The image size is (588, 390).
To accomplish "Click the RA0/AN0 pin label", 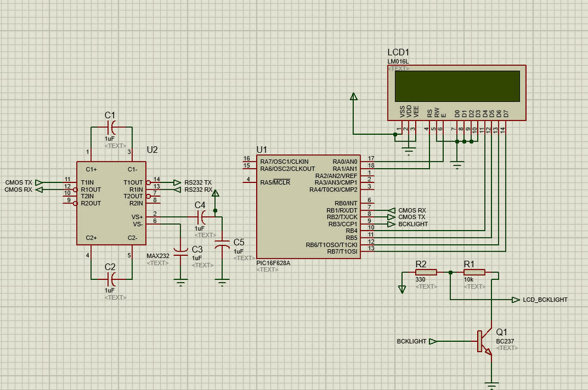I will tap(345, 162).
